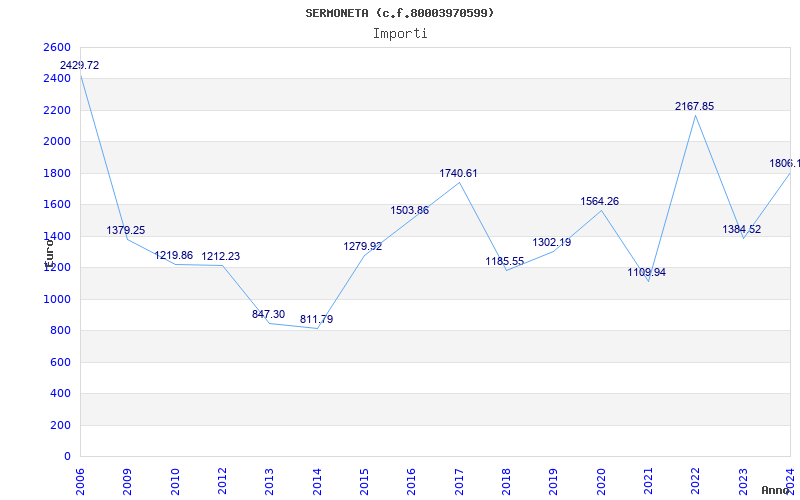Click data label 1185.55
800x500 pixels.
(x=505, y=261)
